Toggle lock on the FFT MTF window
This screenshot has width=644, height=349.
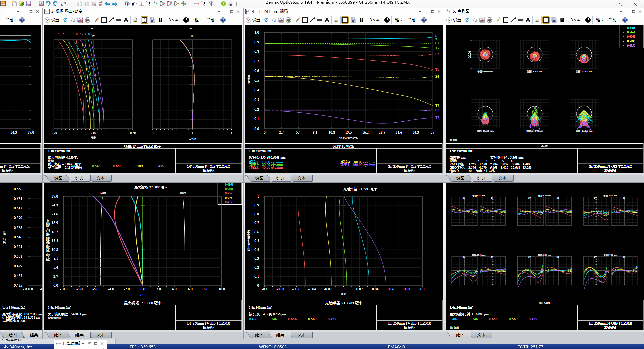[x=336, y=20]
